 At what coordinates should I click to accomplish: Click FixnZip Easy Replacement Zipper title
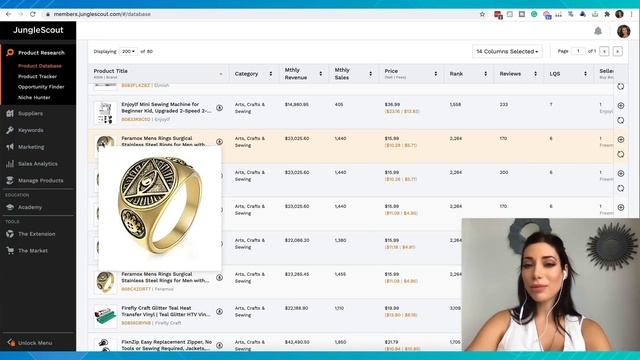coord(167,345)
